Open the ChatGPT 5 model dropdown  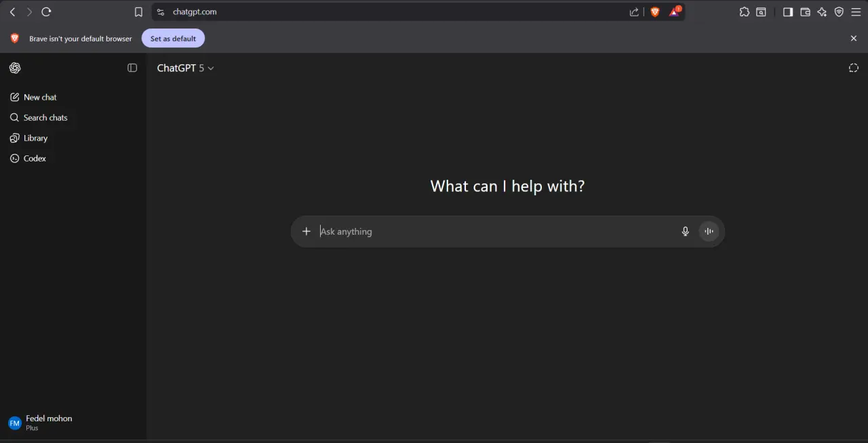click(185, 68)
